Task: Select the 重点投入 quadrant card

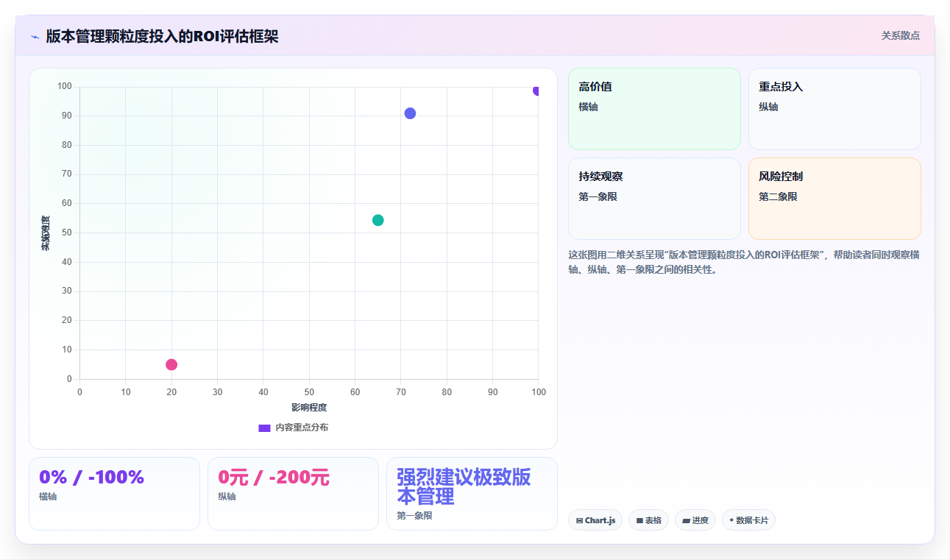Action: [x=834, y=109]
